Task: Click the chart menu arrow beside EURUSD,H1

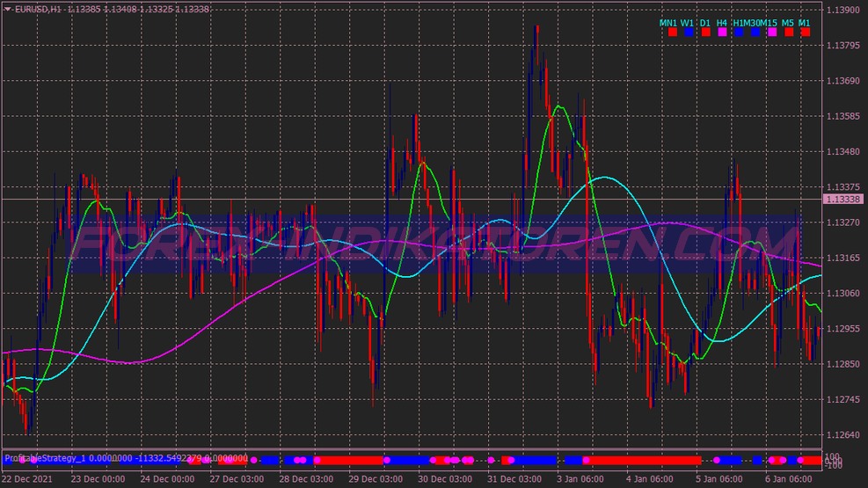Action: pos(8,9)
